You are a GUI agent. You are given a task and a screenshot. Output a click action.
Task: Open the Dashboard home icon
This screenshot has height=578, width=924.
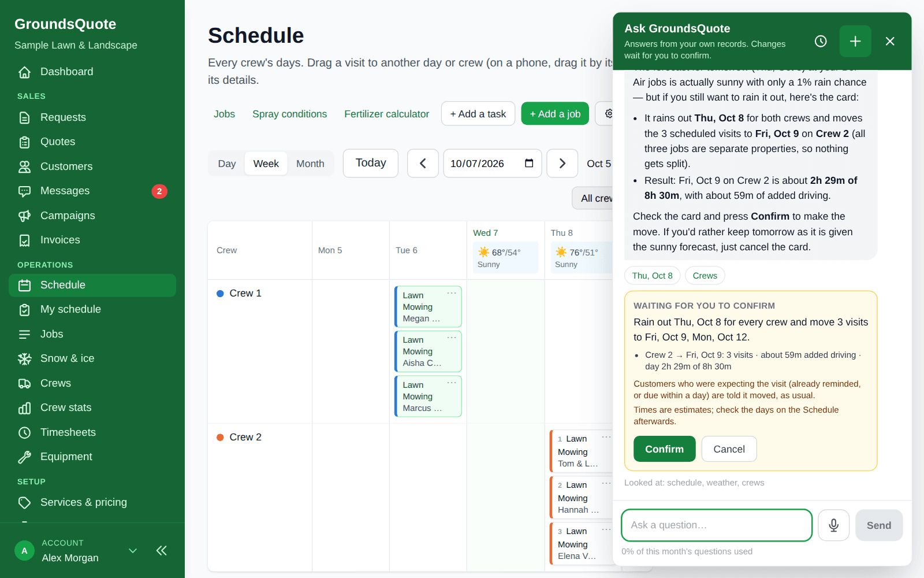coord(24,72)
